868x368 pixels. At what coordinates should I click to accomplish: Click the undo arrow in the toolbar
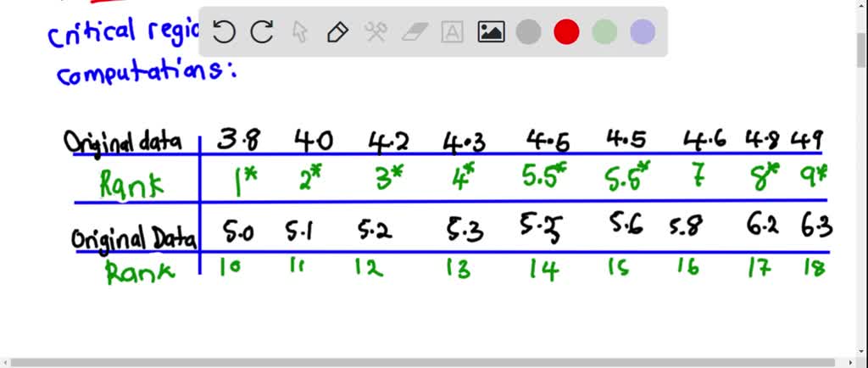224,32
